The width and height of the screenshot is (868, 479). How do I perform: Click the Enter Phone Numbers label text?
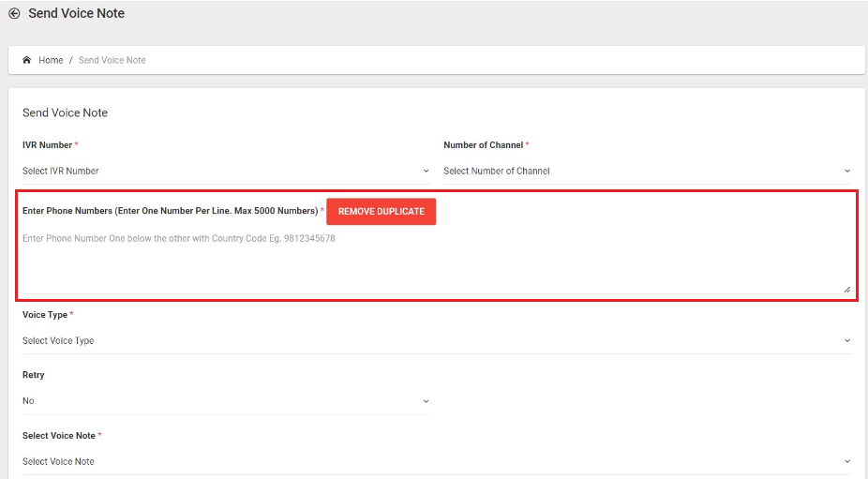click(170, 211)
